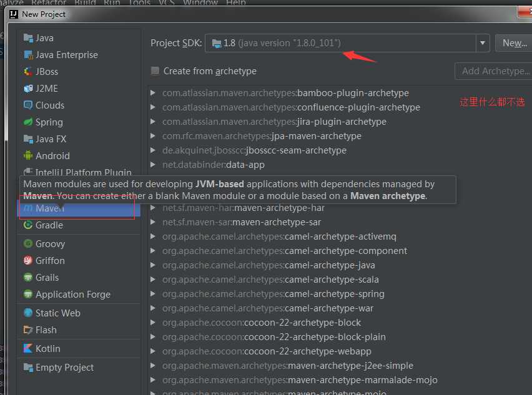Open the Build menu
This screenshot has height=395, width=532.
click(85, 2)
